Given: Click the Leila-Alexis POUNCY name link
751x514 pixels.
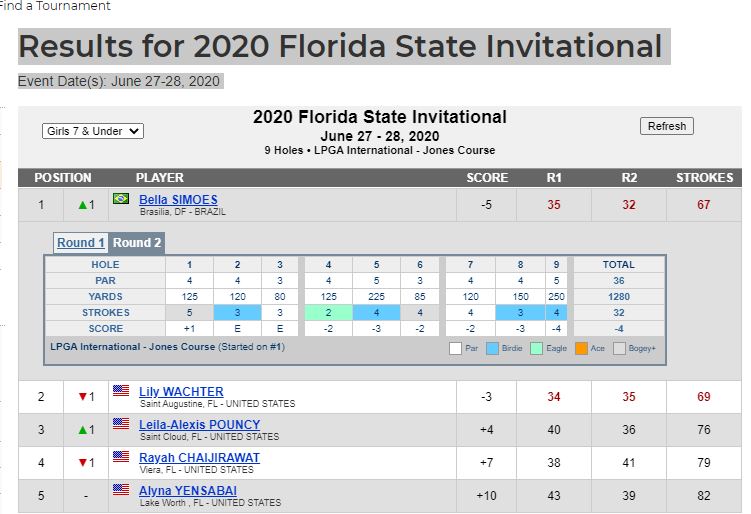Looking at the screenshot, I should [199, 425].
